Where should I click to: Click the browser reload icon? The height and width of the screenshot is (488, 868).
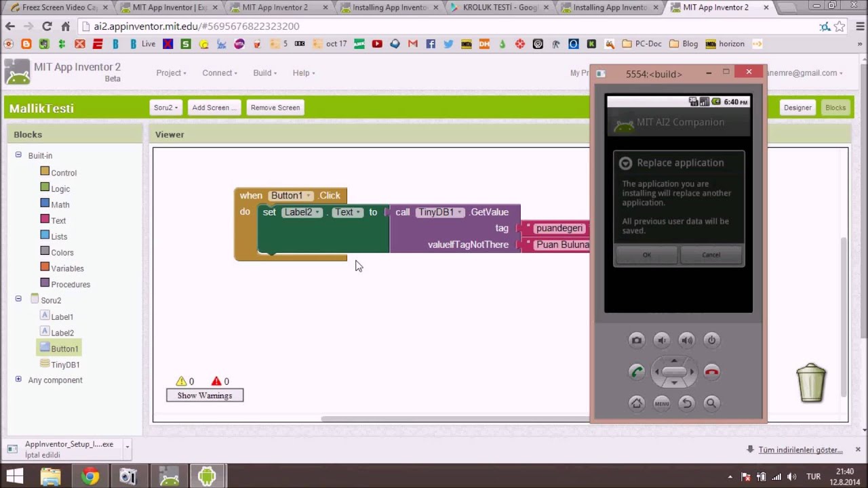coord(47,26)
